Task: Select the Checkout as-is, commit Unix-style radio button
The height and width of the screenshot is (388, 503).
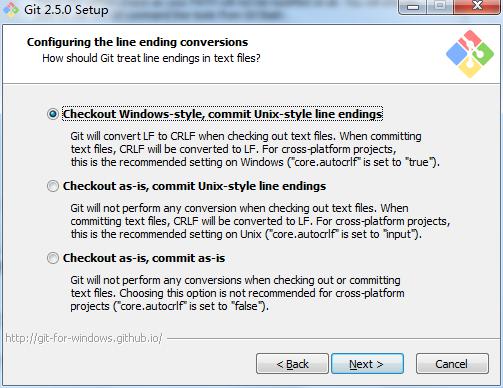Action: coord(53,186)
